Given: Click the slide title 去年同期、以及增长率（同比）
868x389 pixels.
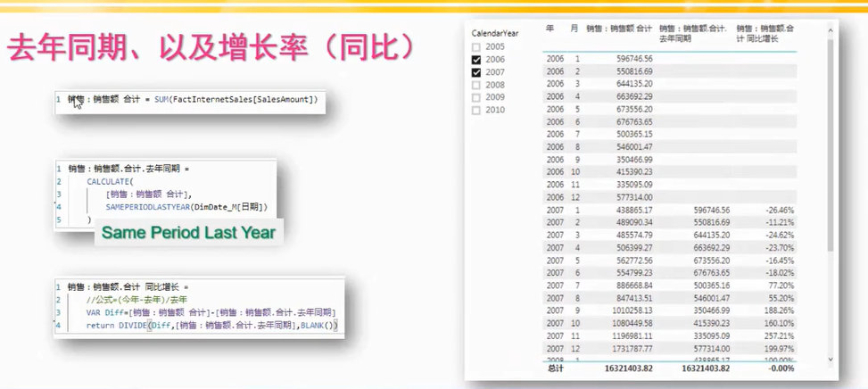Looking at the screenshot, I should click(211, 49).
